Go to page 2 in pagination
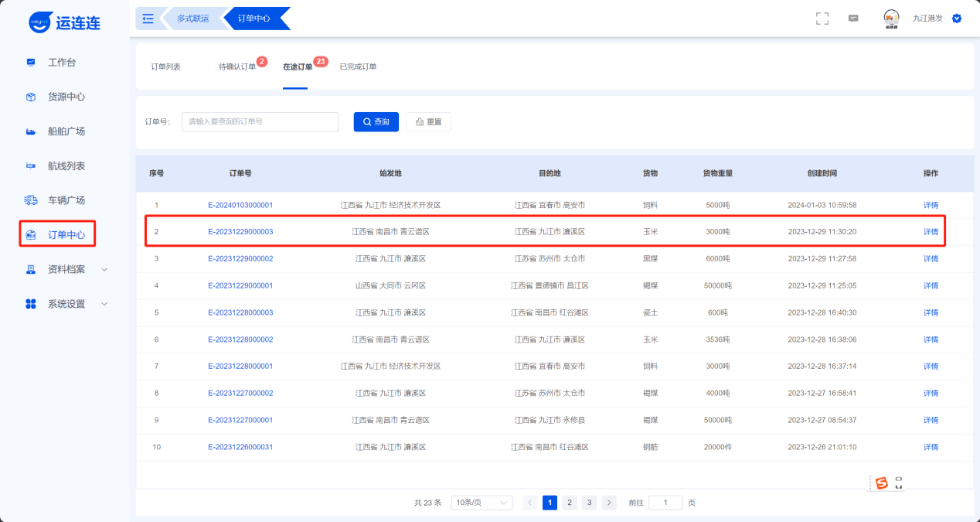Image resolution: width=980 pixels, height=522 pixels. pyautogui.click(x=570, y=503)
